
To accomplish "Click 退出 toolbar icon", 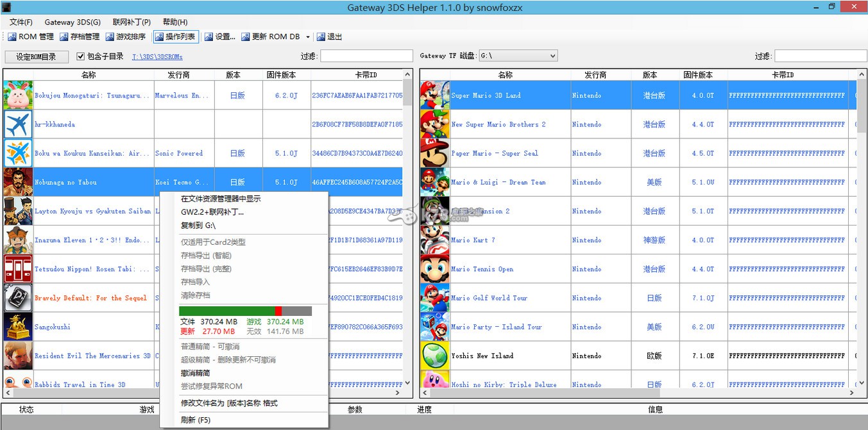I will click(321, 37).
